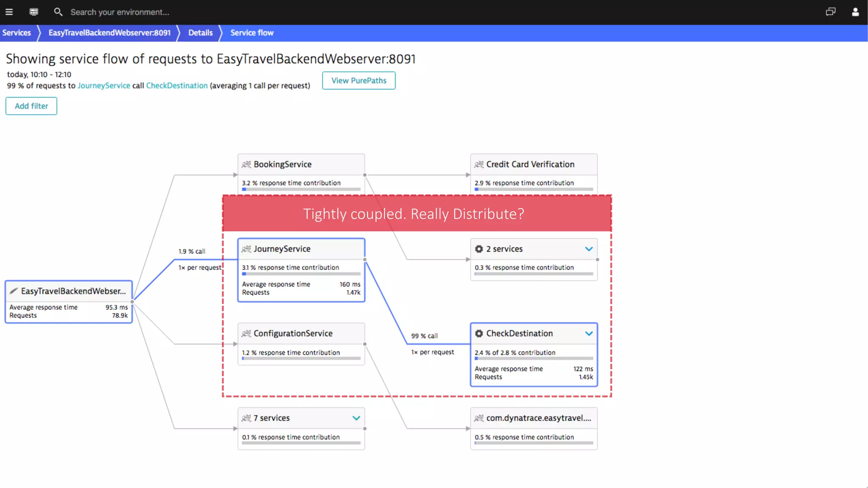The width and height of the screenshot is (868, 488).
Task: Click the ConfigurationService node icon
Action: click(x=246, y=333)
